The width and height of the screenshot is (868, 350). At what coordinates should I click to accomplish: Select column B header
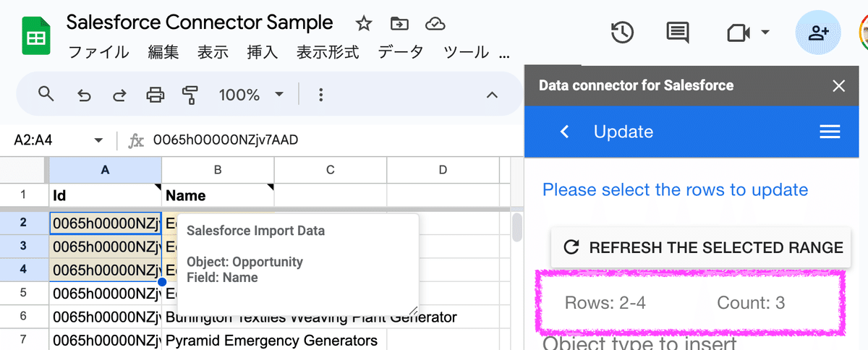point(218,170)
